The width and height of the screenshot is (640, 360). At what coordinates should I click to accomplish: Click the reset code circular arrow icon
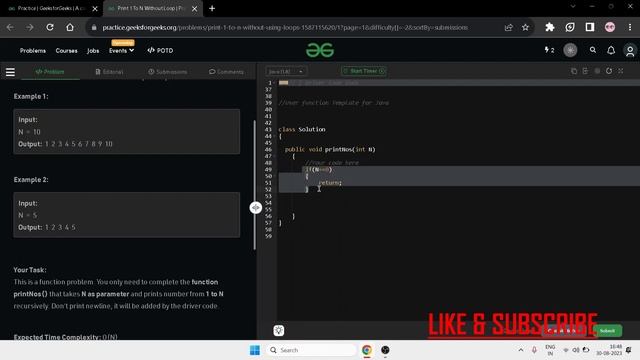pyautogui.click(x=609, y=71)
